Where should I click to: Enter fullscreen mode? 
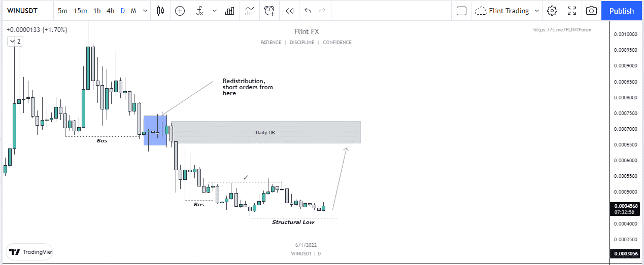coord(572,11)
